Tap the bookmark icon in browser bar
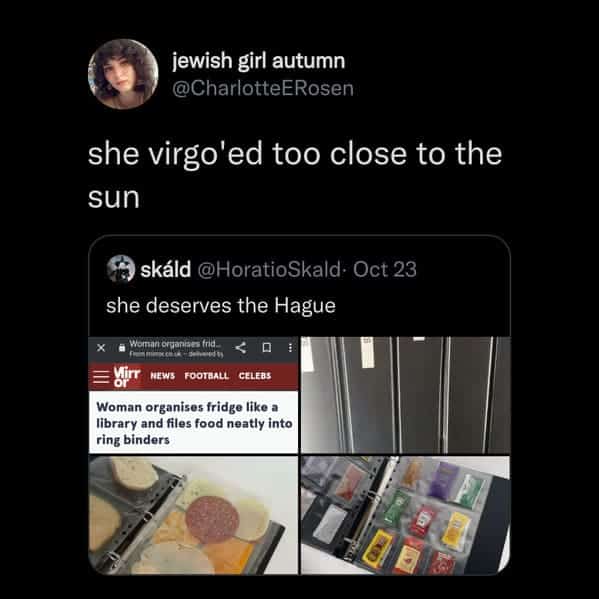Screen dimensions: 599x599 pos(267,348)
